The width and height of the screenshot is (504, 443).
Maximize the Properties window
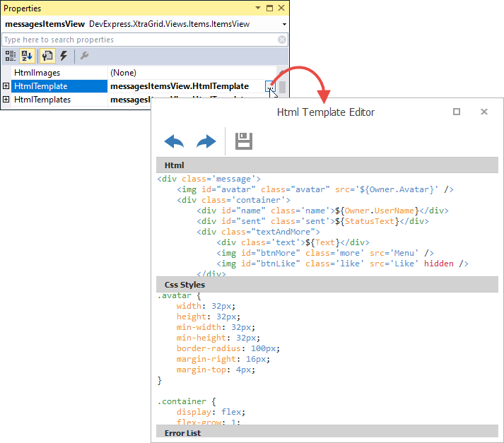[x=270, y=8]
